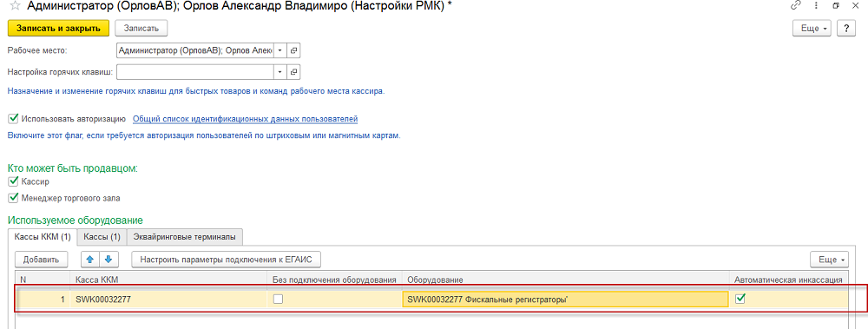Select Касса ККМ cell SWK00032277

(169, 299)
